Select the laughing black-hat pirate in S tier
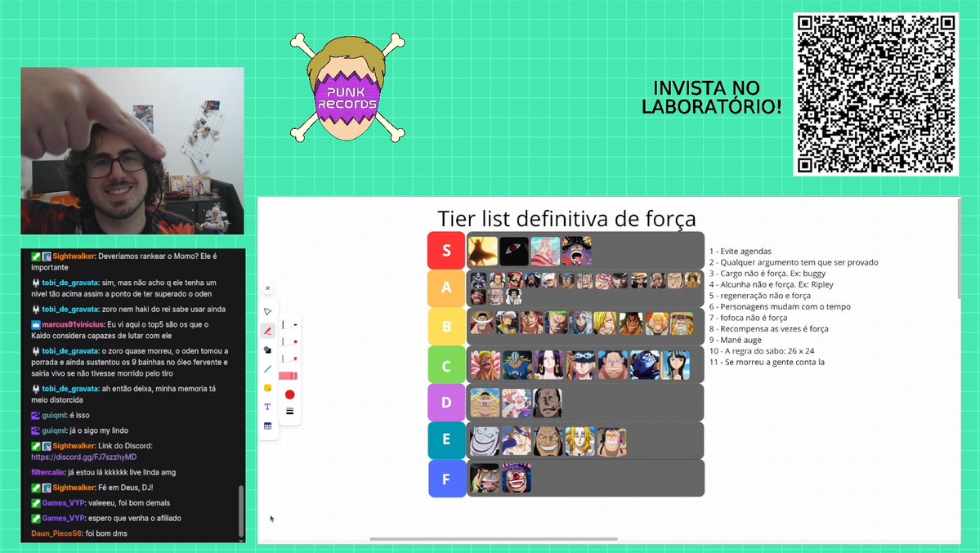 pos(577,251)
